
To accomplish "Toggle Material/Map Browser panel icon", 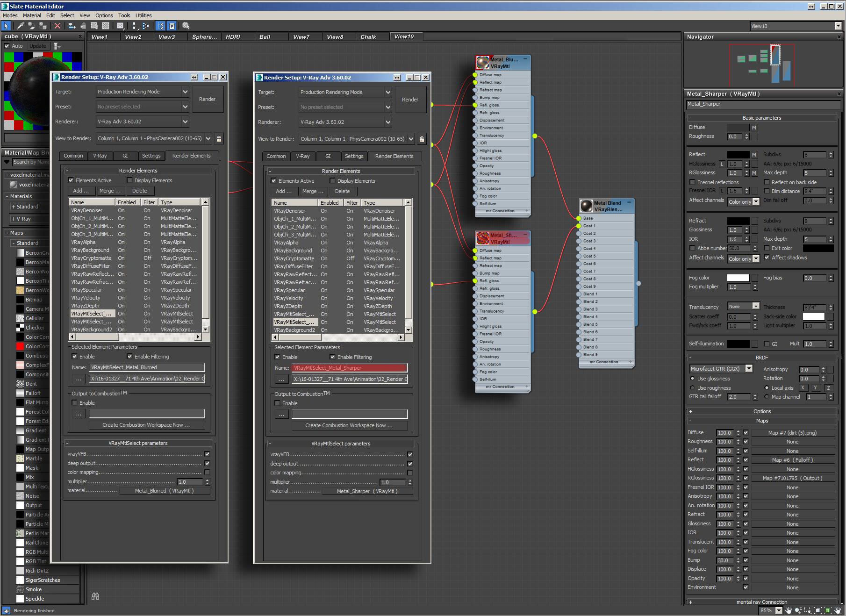I will (x=160, y=26).
